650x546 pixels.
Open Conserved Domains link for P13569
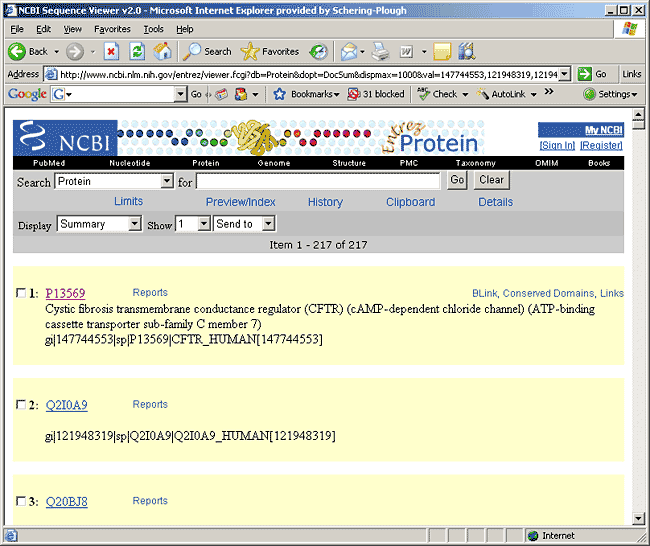pyautogui.click(x=548, y=293)
